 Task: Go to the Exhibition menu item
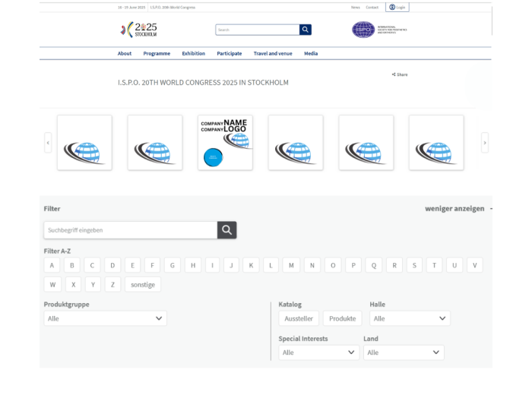click(x=194, y=53)
